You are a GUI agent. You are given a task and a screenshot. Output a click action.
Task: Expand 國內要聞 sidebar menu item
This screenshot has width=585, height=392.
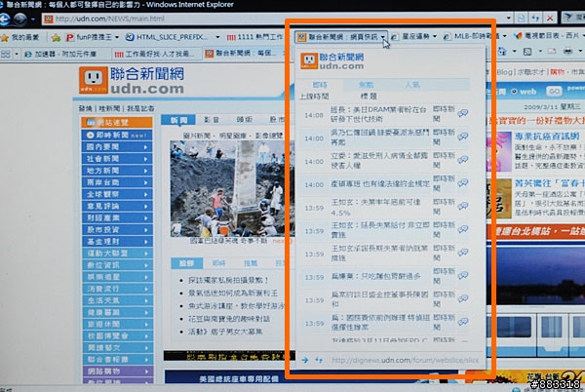click(x=117, y=147)
